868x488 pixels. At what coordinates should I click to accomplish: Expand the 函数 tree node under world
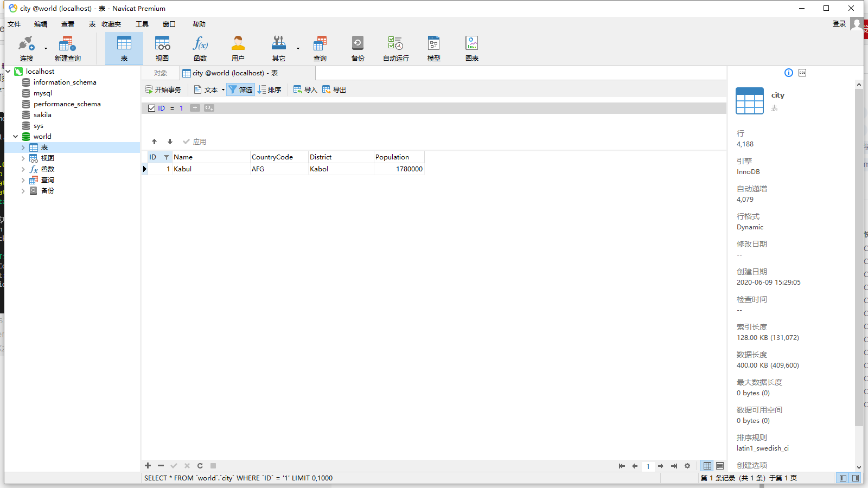[x=23, y=169]
